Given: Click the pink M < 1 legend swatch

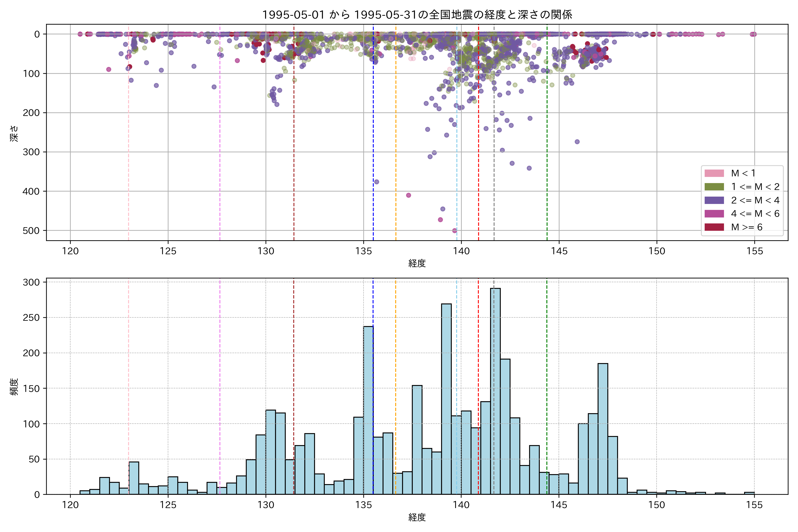Looking at the screenshot, I should pyautogui.click(x=714, y=173).
